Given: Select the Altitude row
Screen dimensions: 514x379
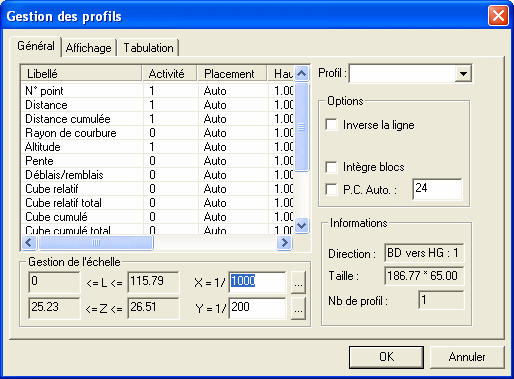Looking at the screenshot, I should [157, 147].
